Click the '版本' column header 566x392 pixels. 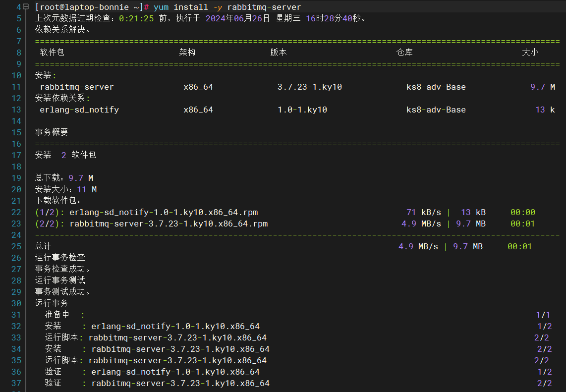coord(279,53)
